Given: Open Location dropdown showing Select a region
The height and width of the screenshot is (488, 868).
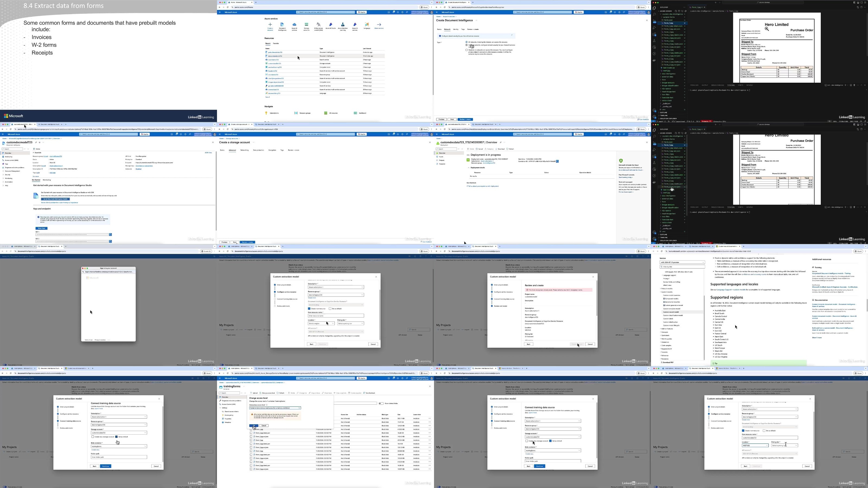Looking at the screenshot, I should tap(321, 323).
